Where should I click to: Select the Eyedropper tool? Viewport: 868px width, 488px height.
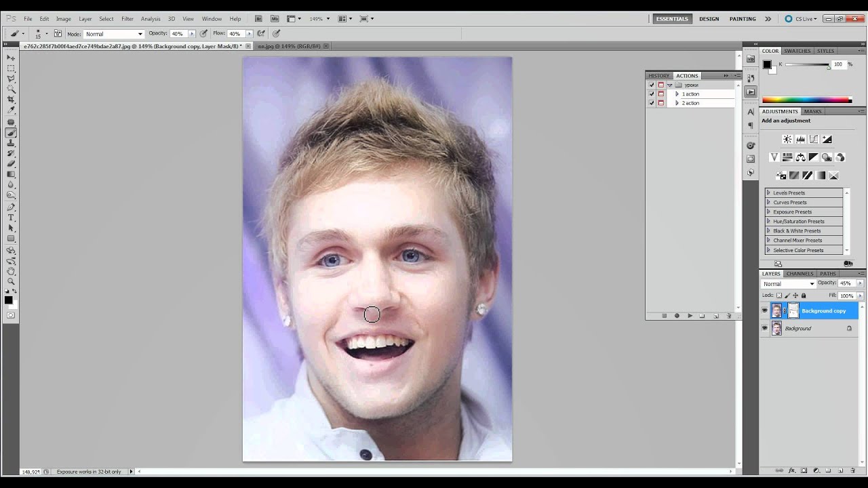tap(11, 110)
